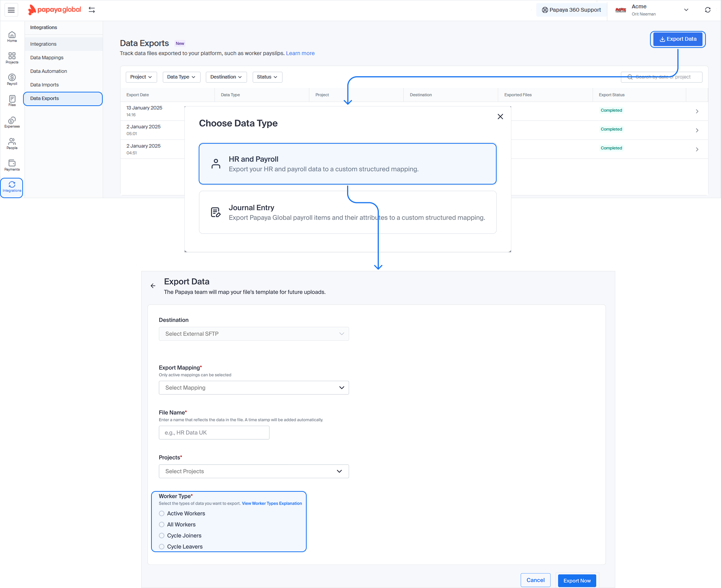Follow the Learn more link

(x=300, y=53)
